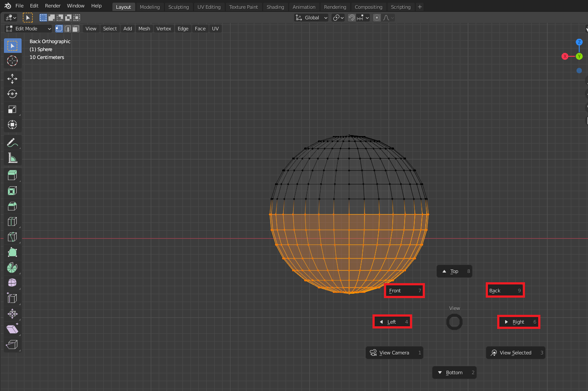Select the Spin tool
This screenshot has height=391, width=588.
pos(12,267)
